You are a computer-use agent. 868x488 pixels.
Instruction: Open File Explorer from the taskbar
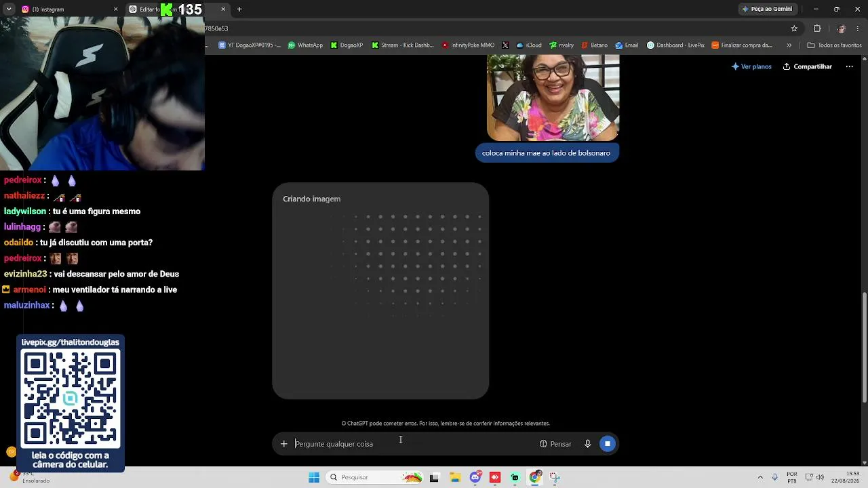click(x=455, y=477)
